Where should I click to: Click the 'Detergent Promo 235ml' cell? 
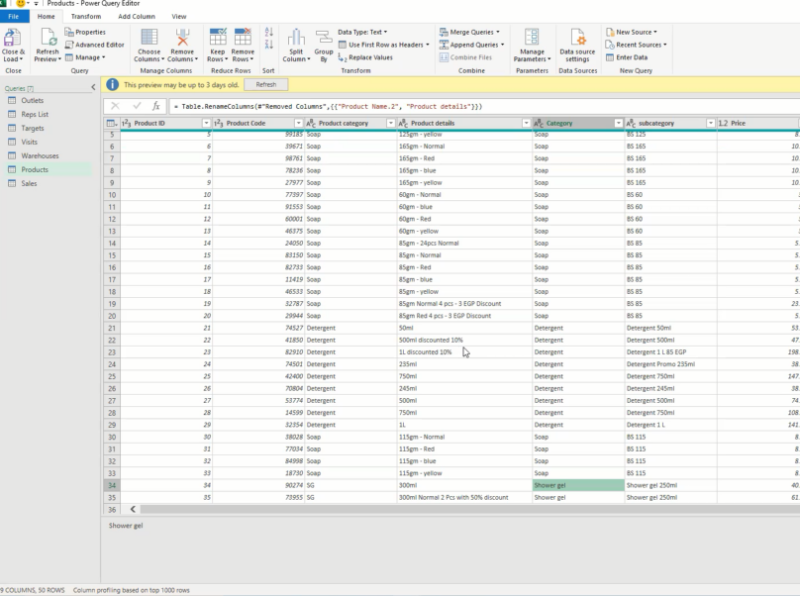[670, 364]
